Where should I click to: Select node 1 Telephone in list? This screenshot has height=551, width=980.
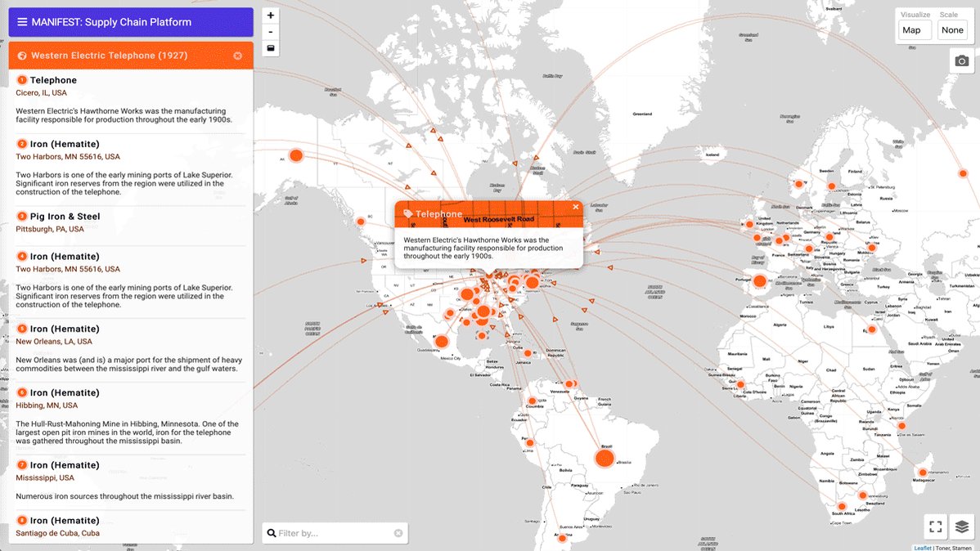point(53,80)
